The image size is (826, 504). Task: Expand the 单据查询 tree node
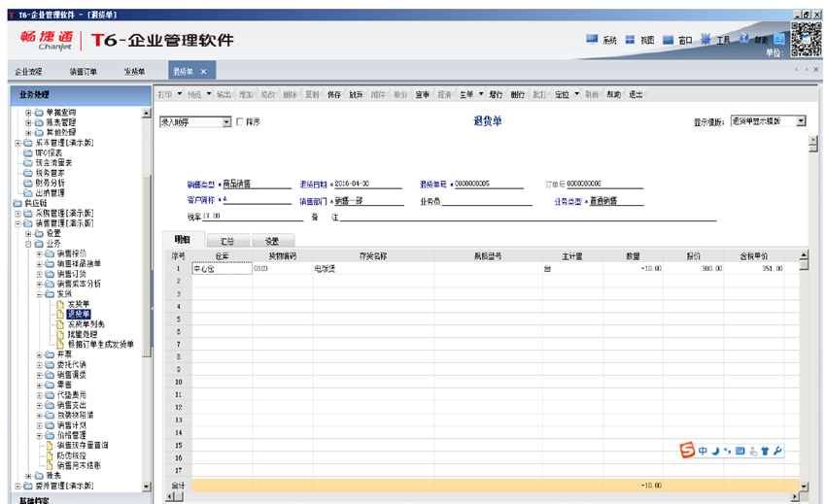(28, 113)
